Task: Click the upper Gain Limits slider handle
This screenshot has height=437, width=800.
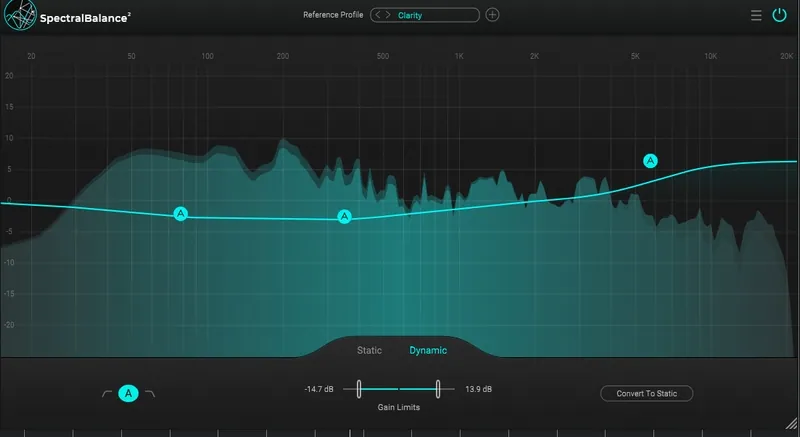Action: point(438,388)
